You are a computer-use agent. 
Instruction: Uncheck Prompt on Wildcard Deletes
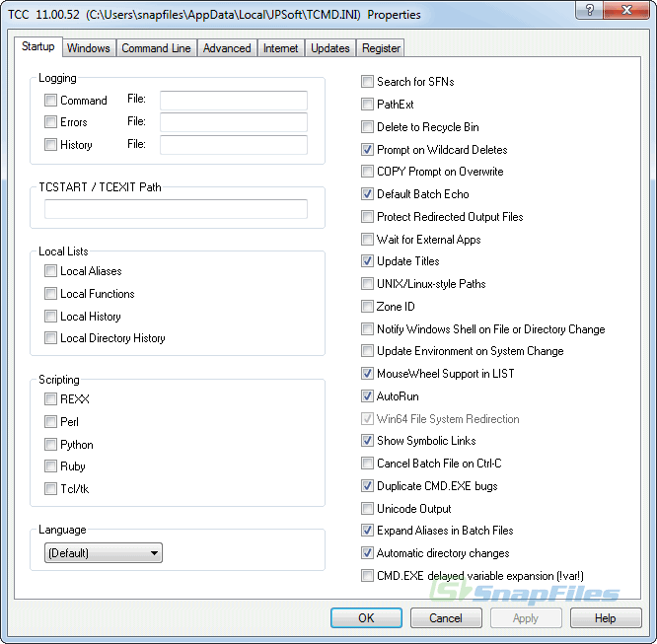pos(367,149)
